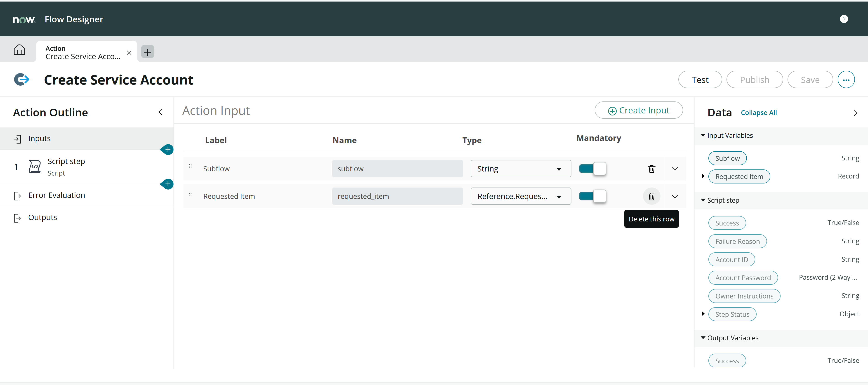Image resolution: width=868 pixels, height=385 pixels.
Task: Click the action icon beside Create Service Account title
Action: [x=21, y=80]
